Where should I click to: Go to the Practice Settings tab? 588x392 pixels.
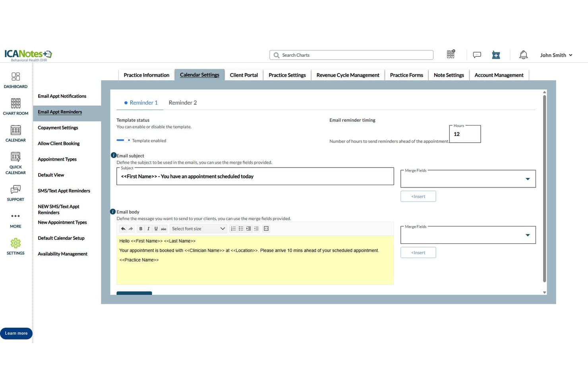[287, 75]
